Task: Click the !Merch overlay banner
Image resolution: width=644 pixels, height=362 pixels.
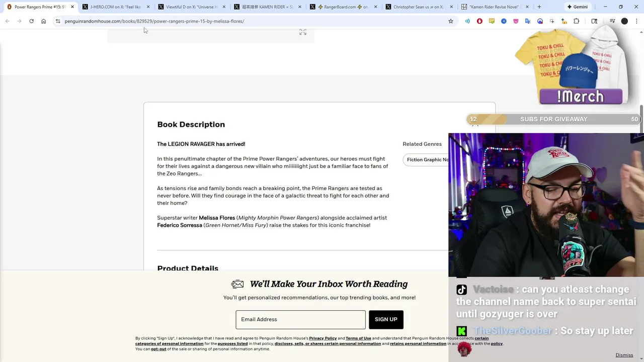Action: 580,96
